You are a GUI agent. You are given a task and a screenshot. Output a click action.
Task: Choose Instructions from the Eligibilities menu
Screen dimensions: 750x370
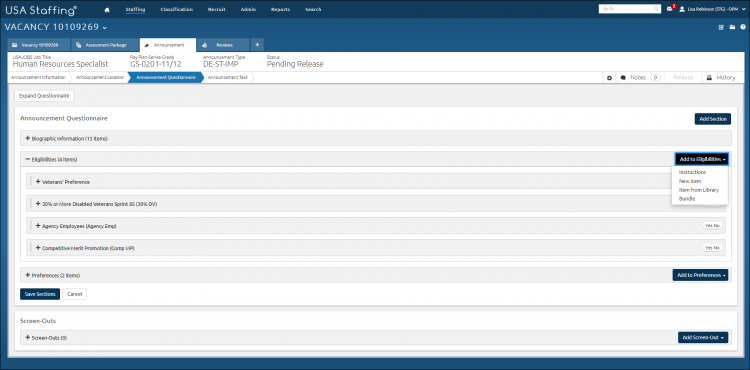[x=692, y=172]
